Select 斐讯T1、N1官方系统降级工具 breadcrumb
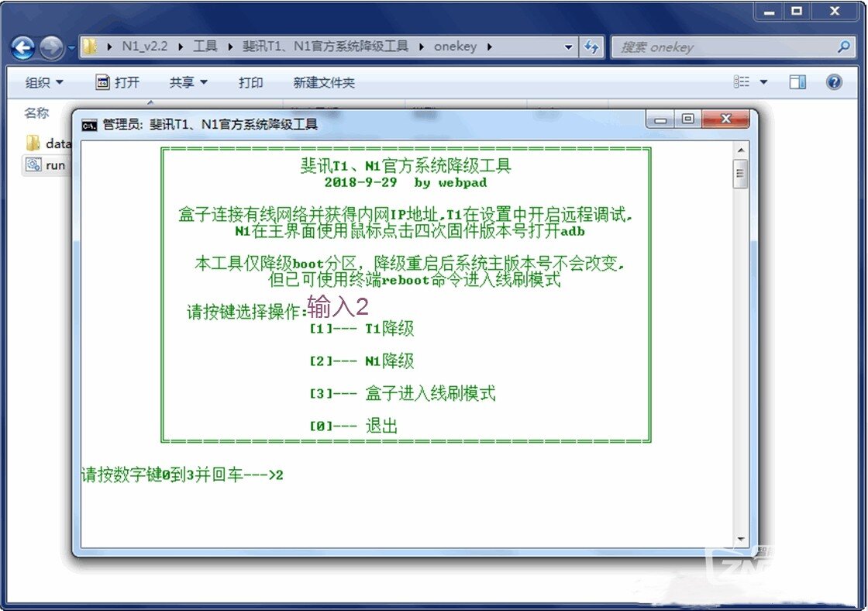 (325, 47)
